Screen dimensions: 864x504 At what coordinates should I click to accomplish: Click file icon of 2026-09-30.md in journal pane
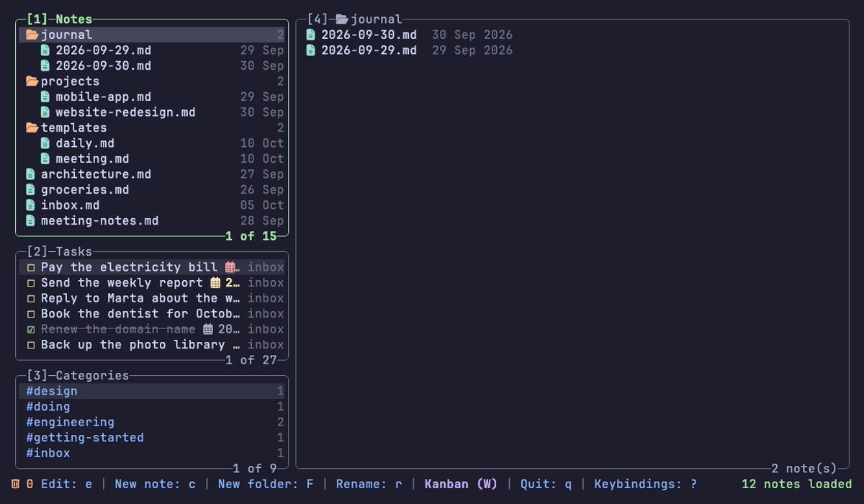click(x=311, y=35)
